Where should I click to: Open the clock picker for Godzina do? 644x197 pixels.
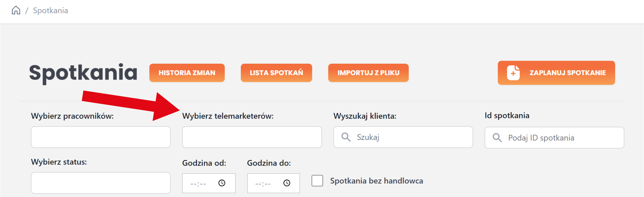pyautogui.click(x=287, y=183)
